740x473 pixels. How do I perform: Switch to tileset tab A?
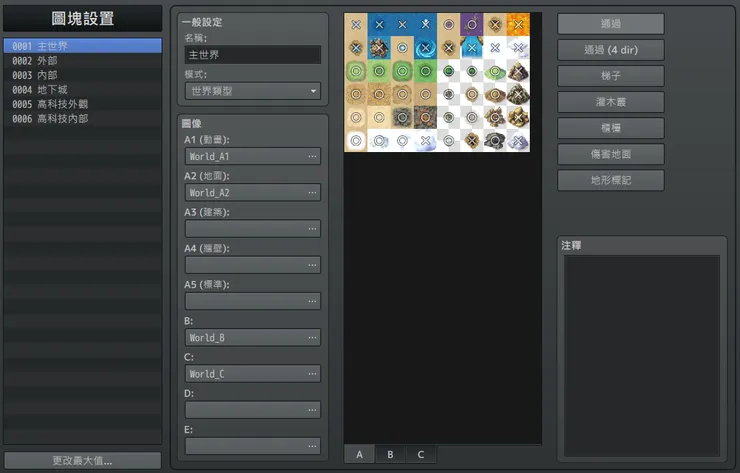coord(359,454)
